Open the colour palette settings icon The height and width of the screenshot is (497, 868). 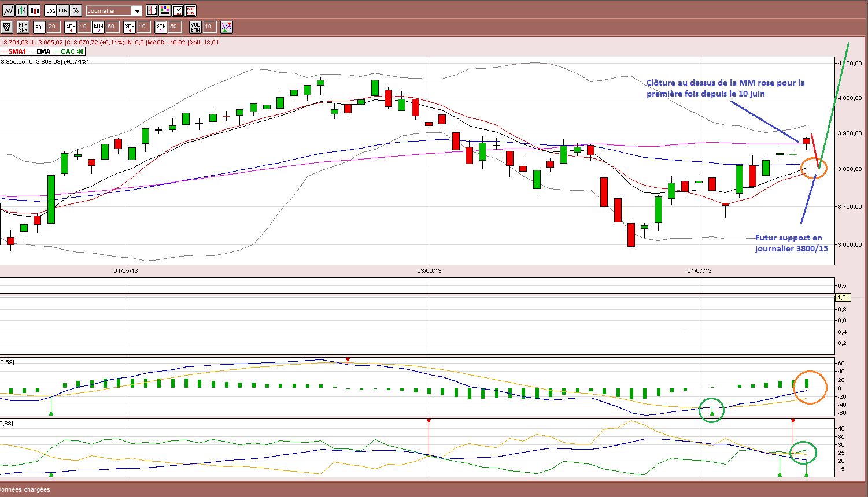(165, 10)
